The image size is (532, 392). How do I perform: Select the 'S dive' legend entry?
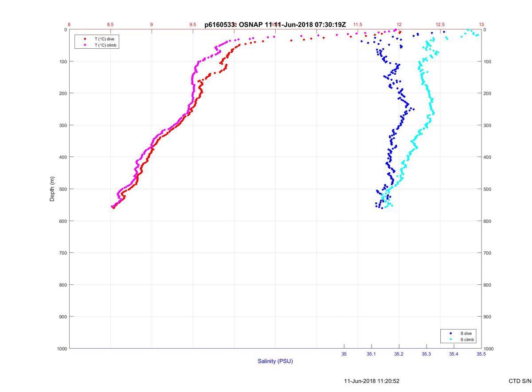point(466,333)
